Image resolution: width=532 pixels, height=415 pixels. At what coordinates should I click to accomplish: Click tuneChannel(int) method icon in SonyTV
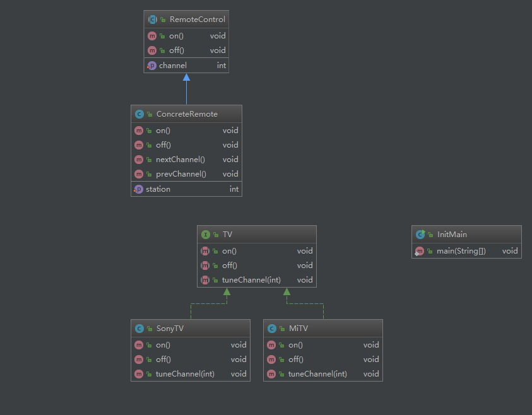click(x=139, y=374)
